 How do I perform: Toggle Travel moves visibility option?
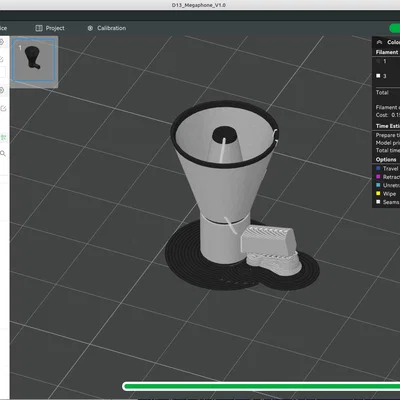point(387,169)
